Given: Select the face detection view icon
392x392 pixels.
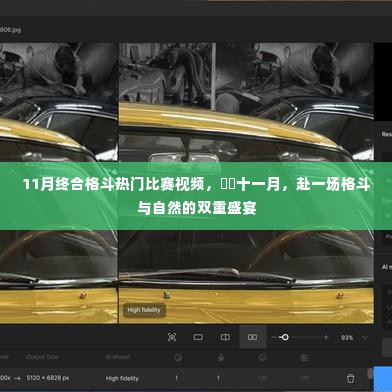Looking at the screenshot, I should tap(172, 337).
